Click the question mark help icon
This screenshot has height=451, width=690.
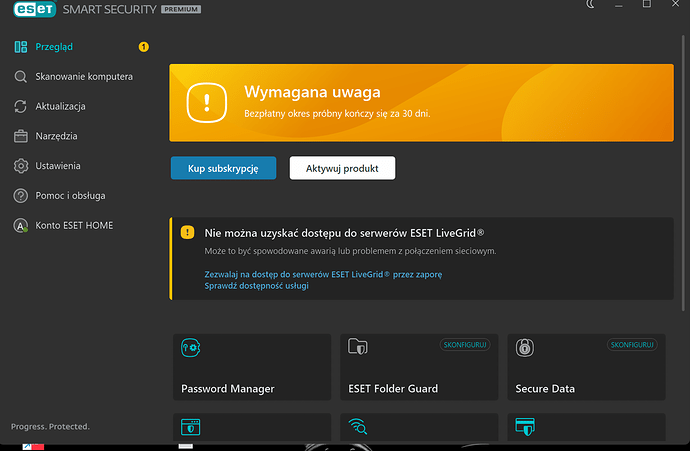(21, 196)
